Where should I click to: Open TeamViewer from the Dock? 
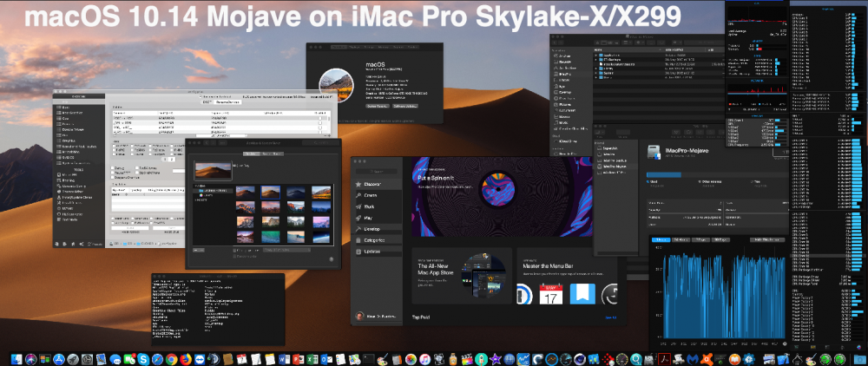tap(200, 359)
